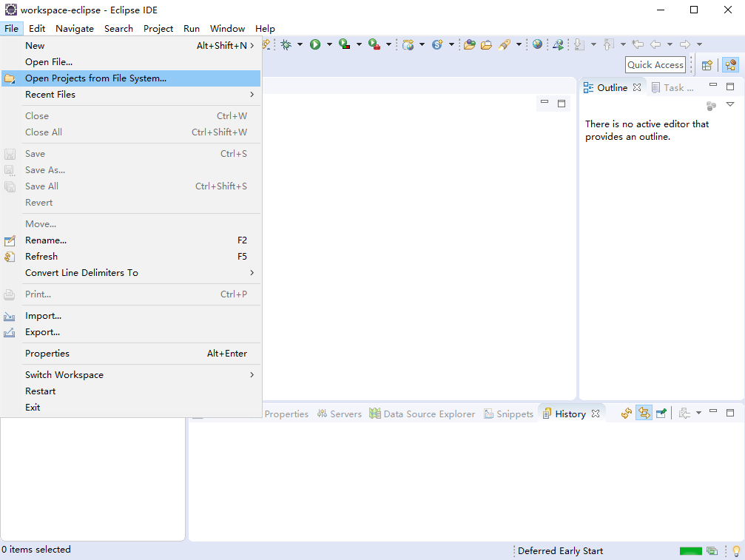This screenshot has height=560, width=745.
Task: Open the Debug dropdown arrow
Action: click(x=300, y=44)
